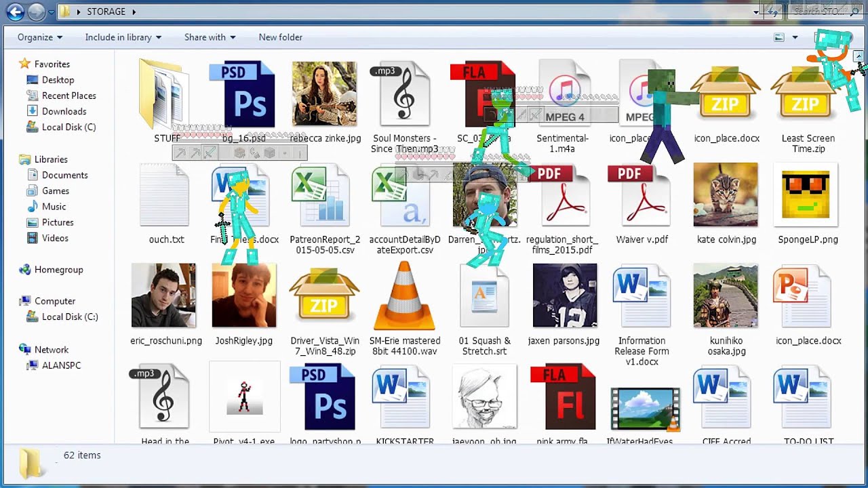This screenshot has width=868, height=488.
Task: Open Recent Places in the sidebar
Action: (61, 96)
